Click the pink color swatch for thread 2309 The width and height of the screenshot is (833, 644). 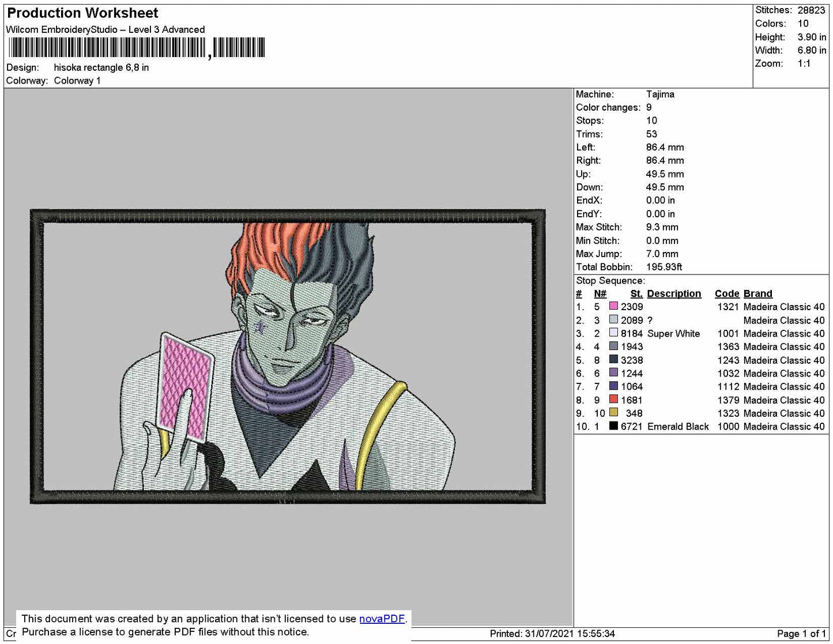tap(613, 306)
